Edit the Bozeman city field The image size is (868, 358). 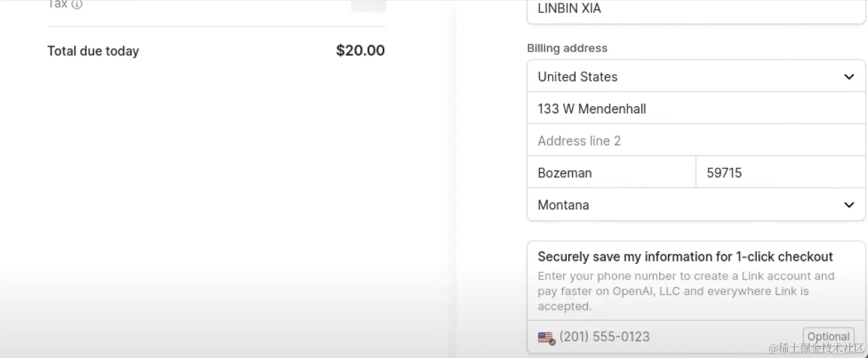pyautogui.click(x=611, y=173)
